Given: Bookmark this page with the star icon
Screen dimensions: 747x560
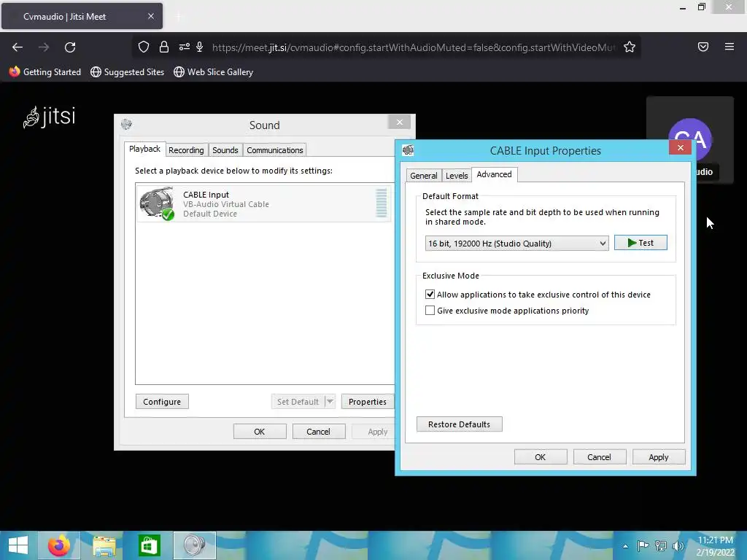Looking at the screenshot, I should coord(630,47).
